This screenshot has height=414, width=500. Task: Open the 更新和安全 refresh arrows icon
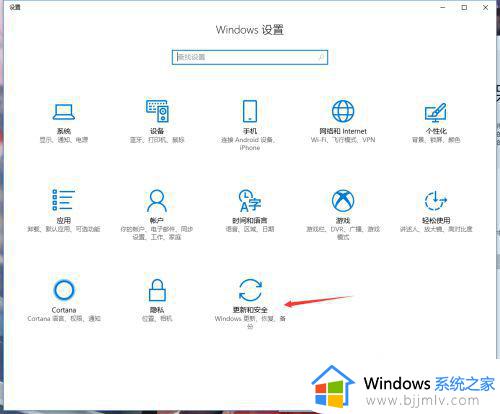point(250,290)
